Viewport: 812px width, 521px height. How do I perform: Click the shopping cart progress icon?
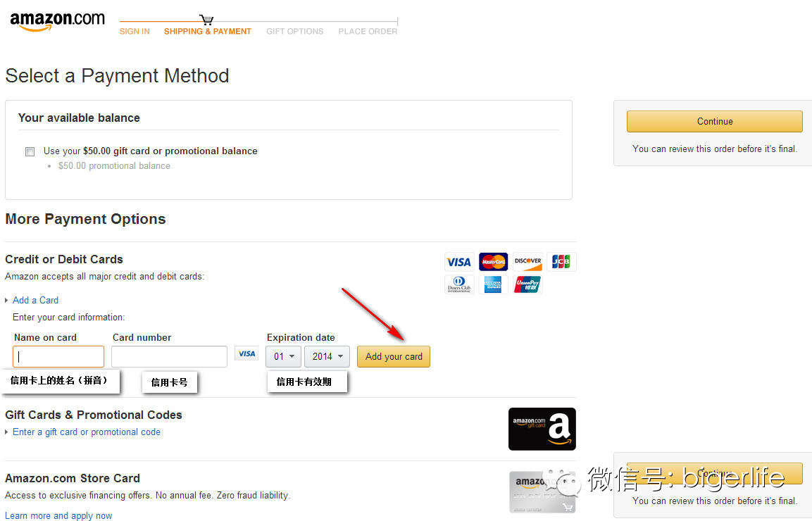[206, 20]
